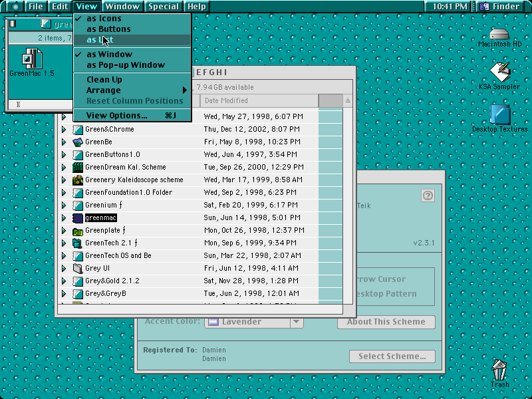The height and width of the screenshot is (399, 532).
Task: Expand the Greenium ƒ disclosure triangle
Action: click(64, 205)
